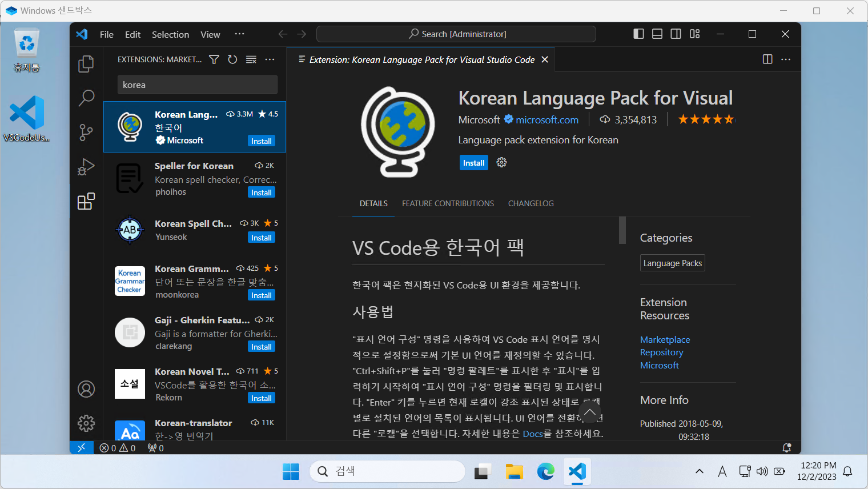Select the Details tab
Image resolution: width=868 pixels, height=489 pixels.
click(373, 203)
